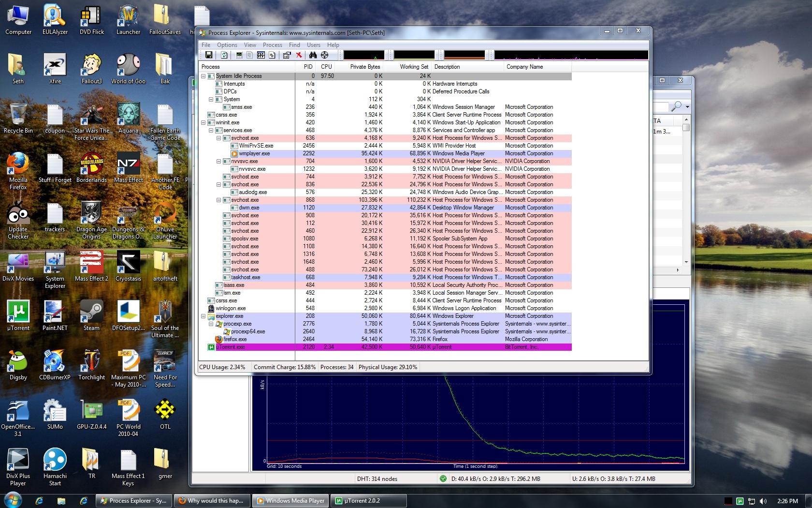Collapse the System Idle Process tree node

pos(203,76)
